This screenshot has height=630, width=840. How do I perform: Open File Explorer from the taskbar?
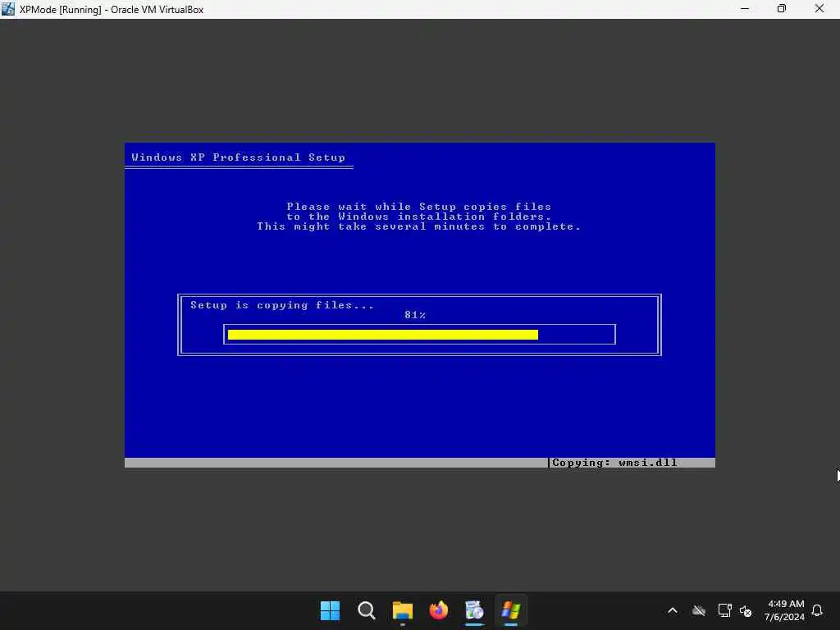tap(402, 610)
